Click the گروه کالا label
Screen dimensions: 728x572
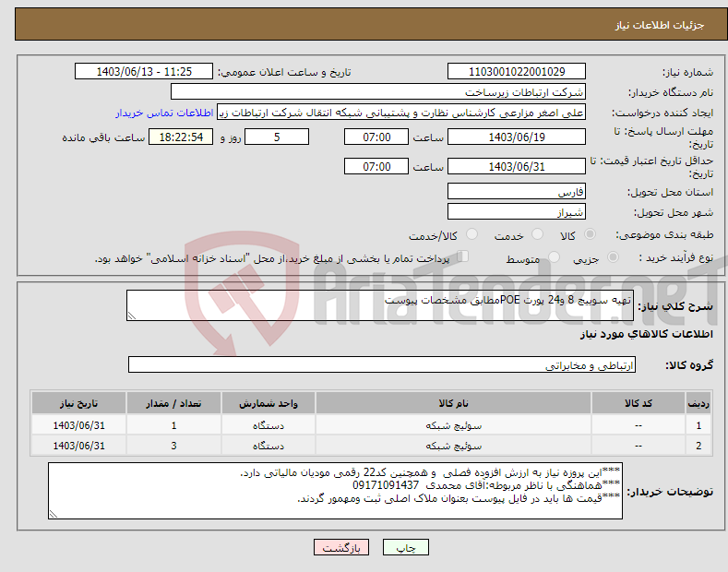click(x=689, y=365)
